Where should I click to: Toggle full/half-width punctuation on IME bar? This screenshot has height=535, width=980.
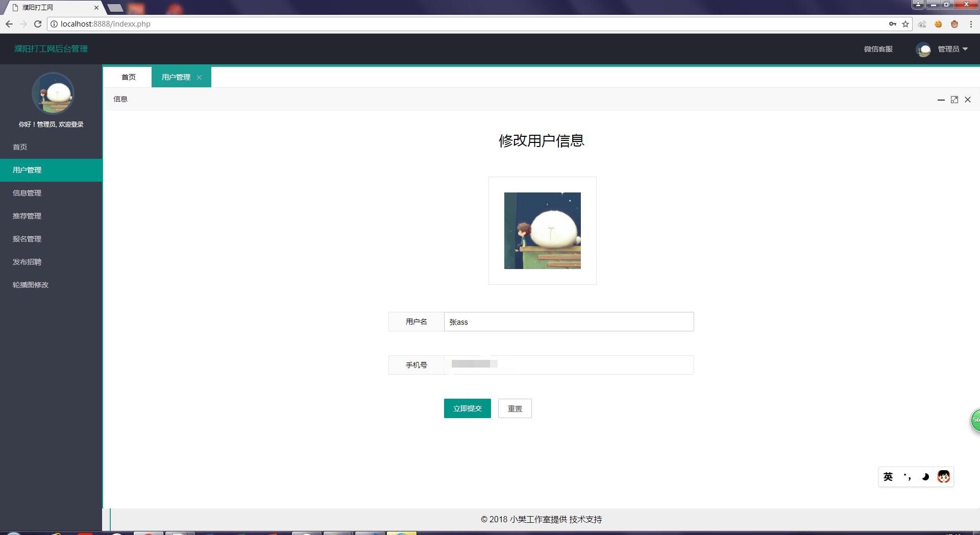point(907,476)
